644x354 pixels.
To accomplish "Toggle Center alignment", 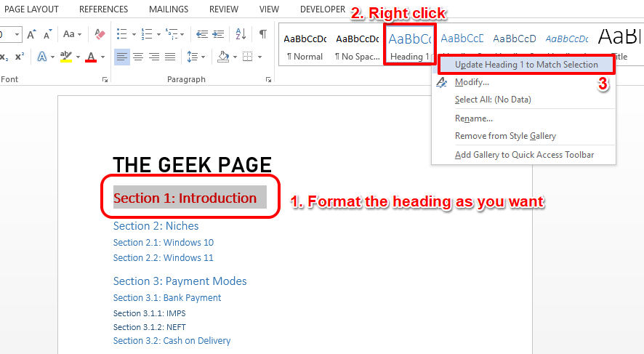I will pos(138,57).
